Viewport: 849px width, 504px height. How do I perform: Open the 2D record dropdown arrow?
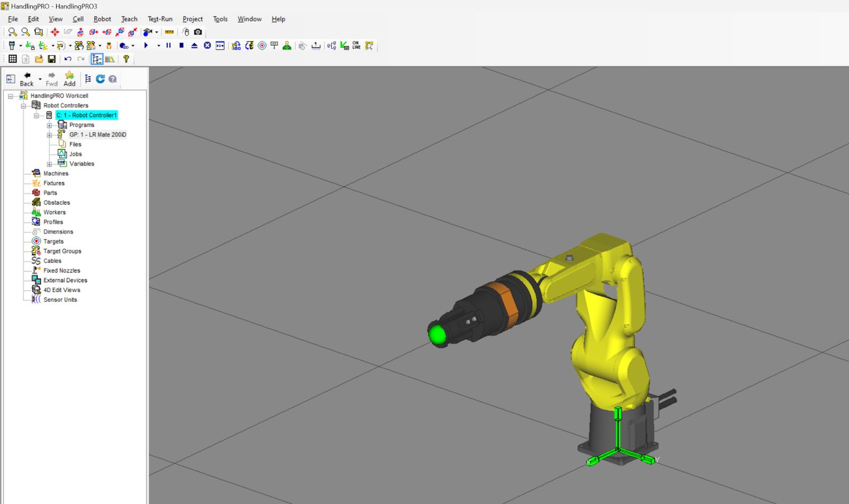tap(133, 46)
